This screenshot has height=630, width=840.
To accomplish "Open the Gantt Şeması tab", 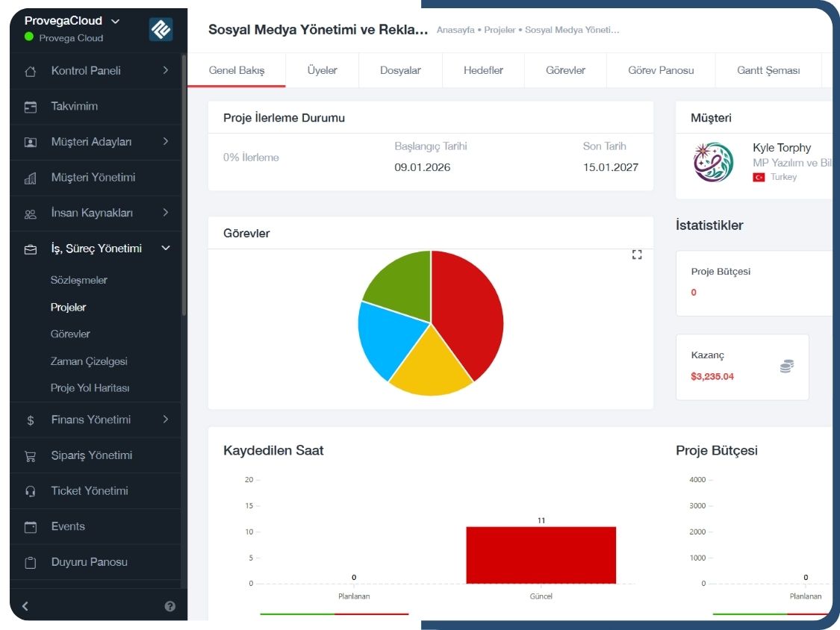I will tap(768, 70).
